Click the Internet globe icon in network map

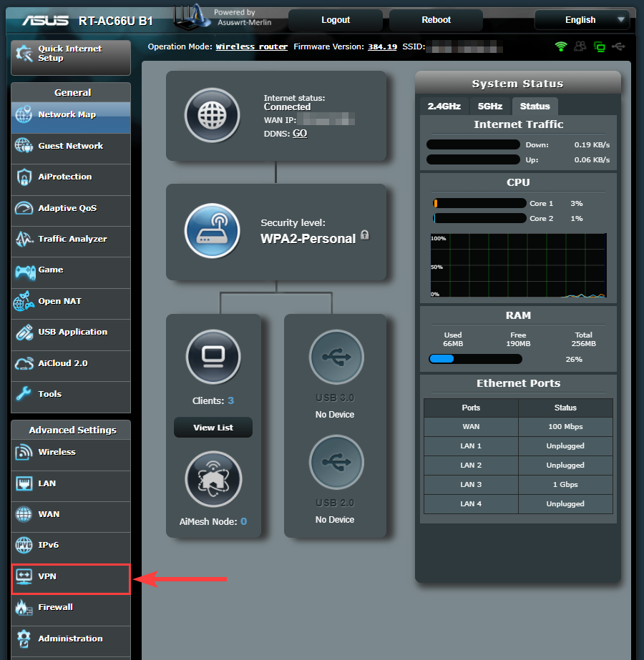[x=212, y=115]
